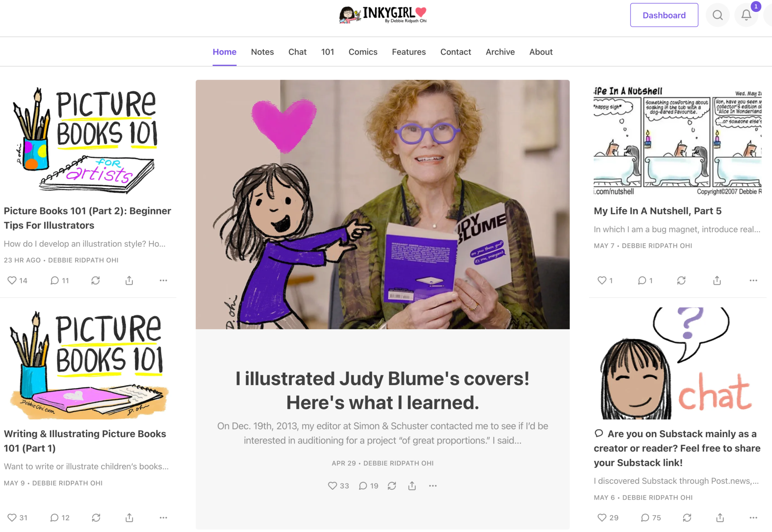
Task: View comments on the Substack chat thread
Action: coord(651,518)
